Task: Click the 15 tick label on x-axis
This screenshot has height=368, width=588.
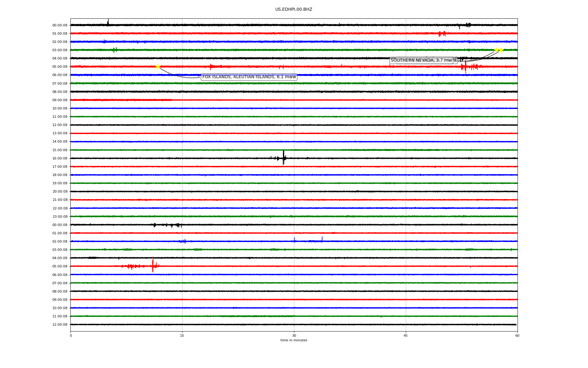Action: (x=182, y=335)
